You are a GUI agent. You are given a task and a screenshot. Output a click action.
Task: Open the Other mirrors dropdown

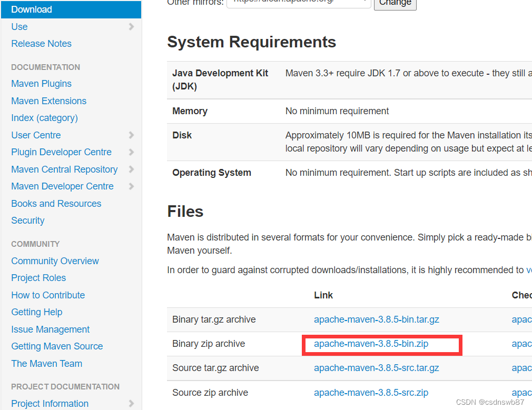tap(299, 3)
